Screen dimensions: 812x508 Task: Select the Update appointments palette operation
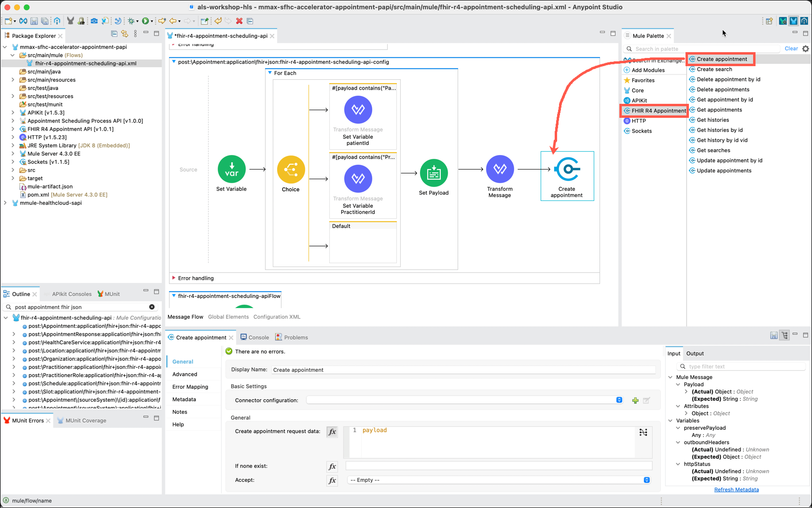click(x=720, y=170)
